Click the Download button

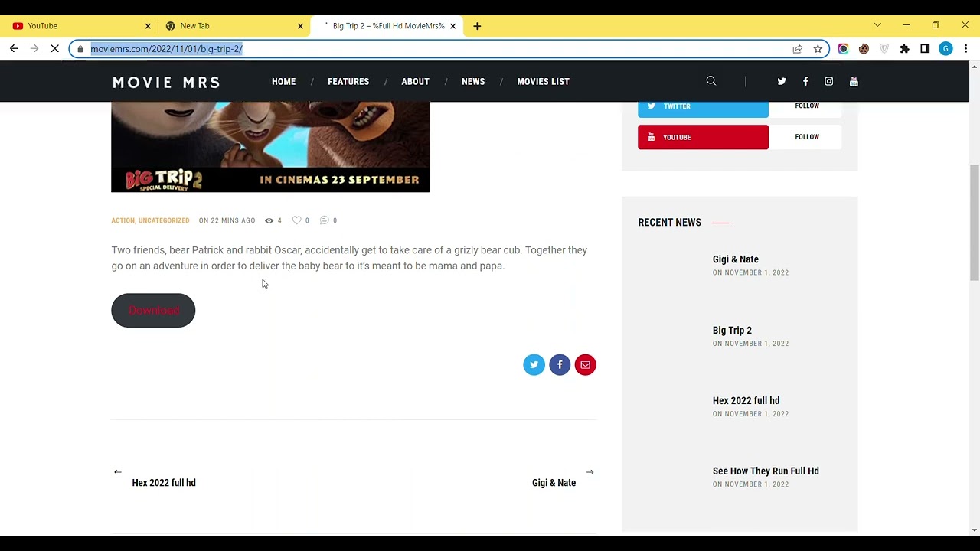pyautogui.click(x=153, y=310)
